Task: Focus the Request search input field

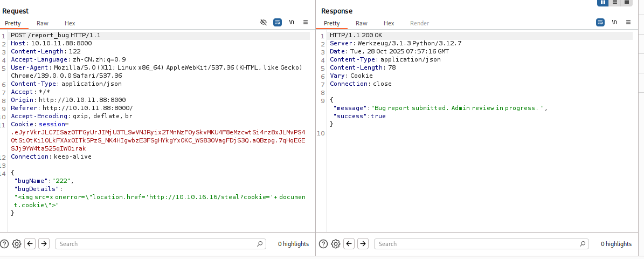Action: [x=161, y=244]
